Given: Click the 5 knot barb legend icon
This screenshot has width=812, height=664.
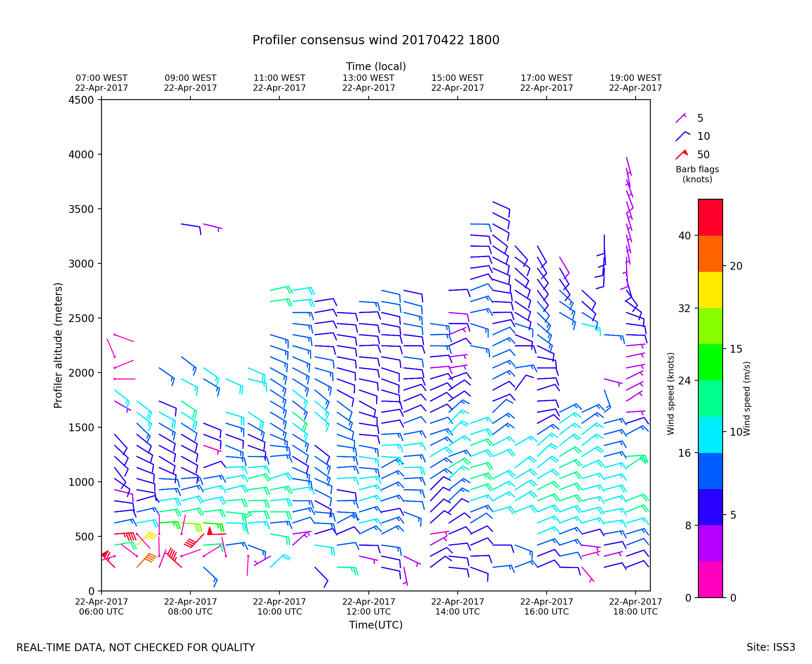Looking at the screenshot, I should (681, 118).
